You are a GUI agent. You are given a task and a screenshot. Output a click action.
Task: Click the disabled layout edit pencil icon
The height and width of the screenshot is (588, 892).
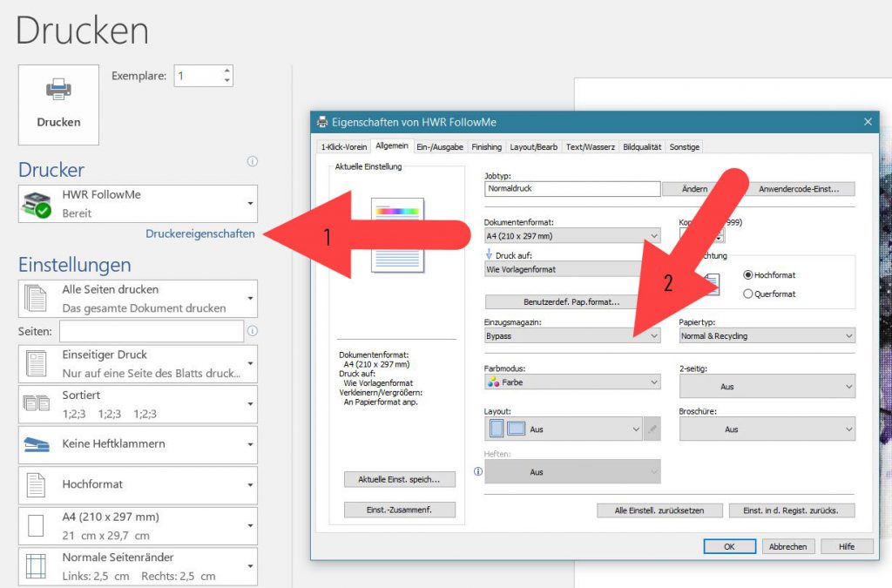(652, 429)
